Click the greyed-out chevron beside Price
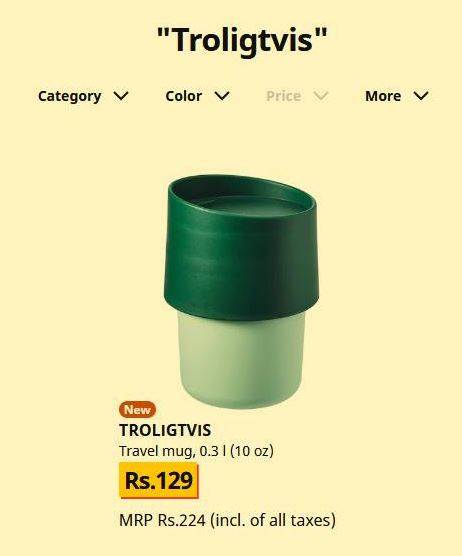Viewport: 462px width, 556px height. coord(321,96)
